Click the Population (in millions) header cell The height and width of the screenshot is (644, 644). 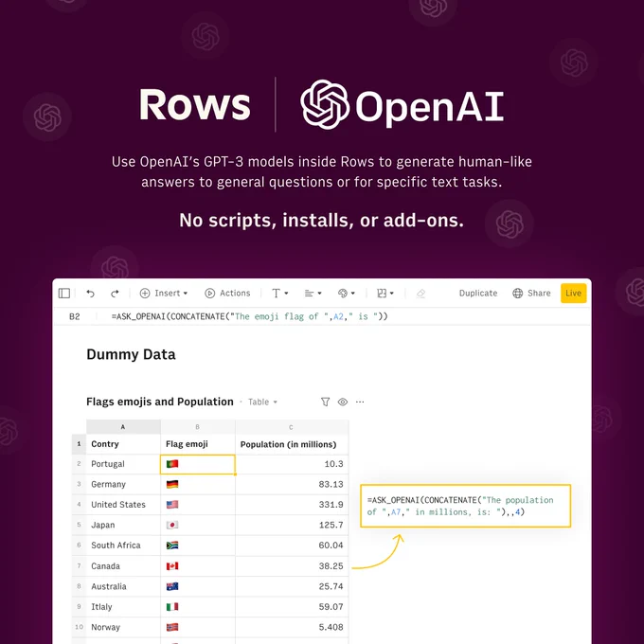292,444
